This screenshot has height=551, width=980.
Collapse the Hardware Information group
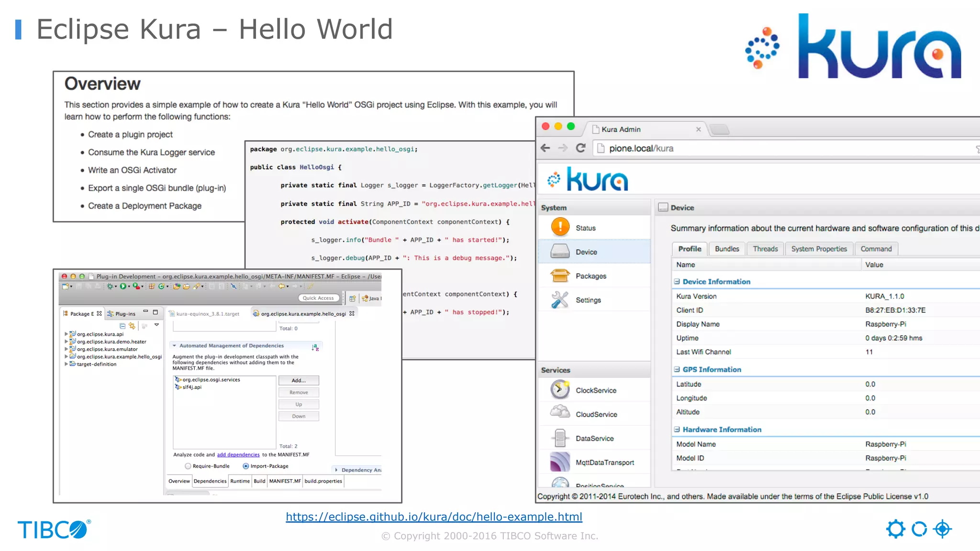pyautogui.click(x=677, y=430)
